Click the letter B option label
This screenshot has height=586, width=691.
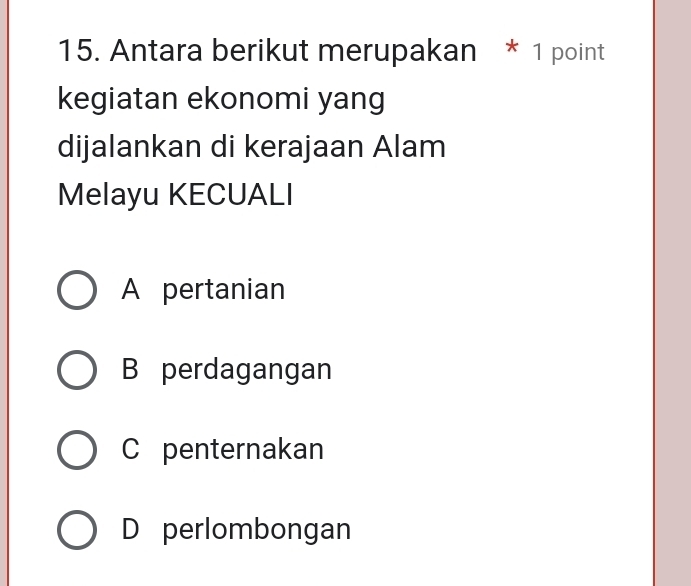[x=130, y=371]
